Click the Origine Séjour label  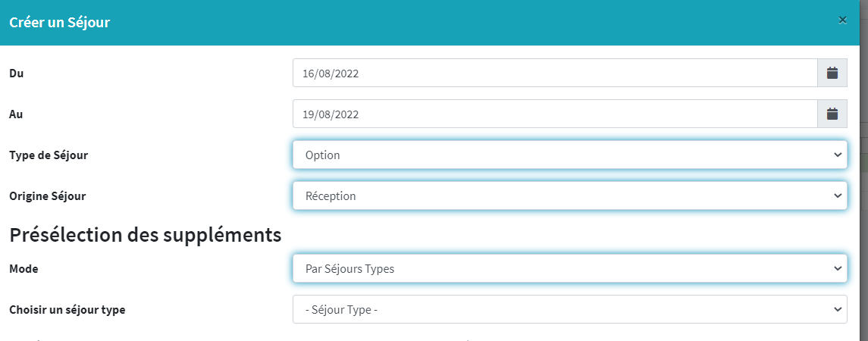pos(47,196)
